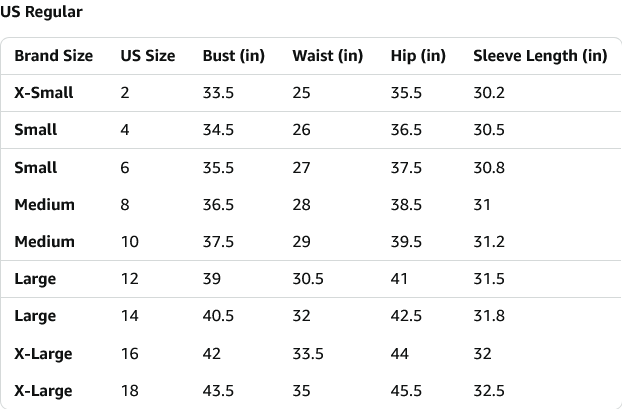Click the waist value 30.5
Viewport: 622px width, 409px height.
[308, 279]
